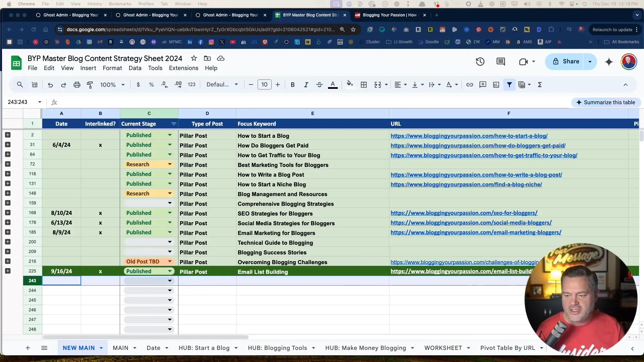Image resolution: width=644 pixels, height=362 pixels.
Task: Click the insert chart icon
Action: click(496, 85)
